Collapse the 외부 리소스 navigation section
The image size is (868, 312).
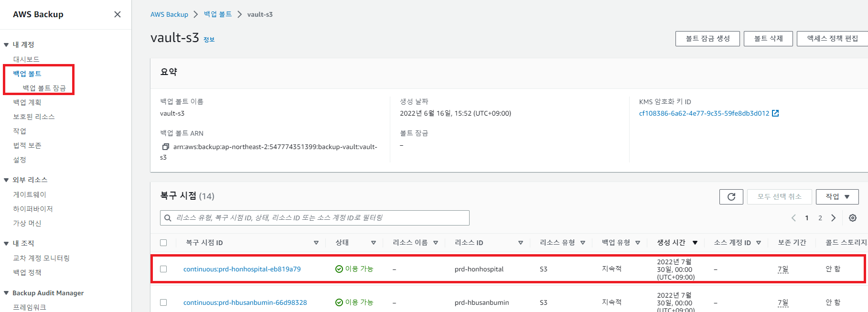click(x=6, y=180)
